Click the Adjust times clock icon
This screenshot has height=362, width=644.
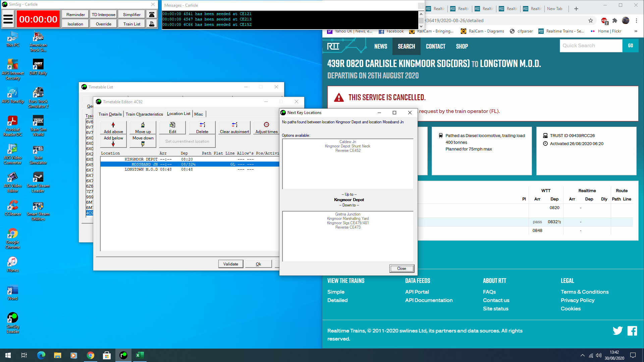266,125
